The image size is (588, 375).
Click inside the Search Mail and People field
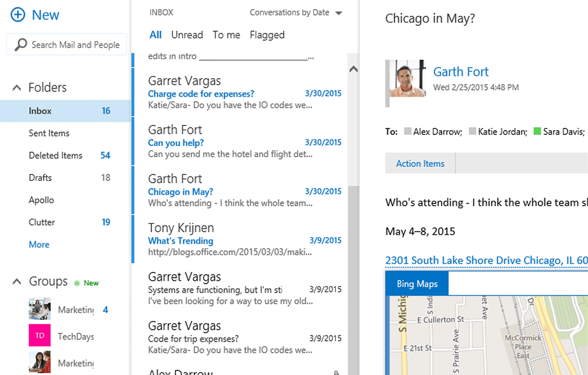point(74,45)
